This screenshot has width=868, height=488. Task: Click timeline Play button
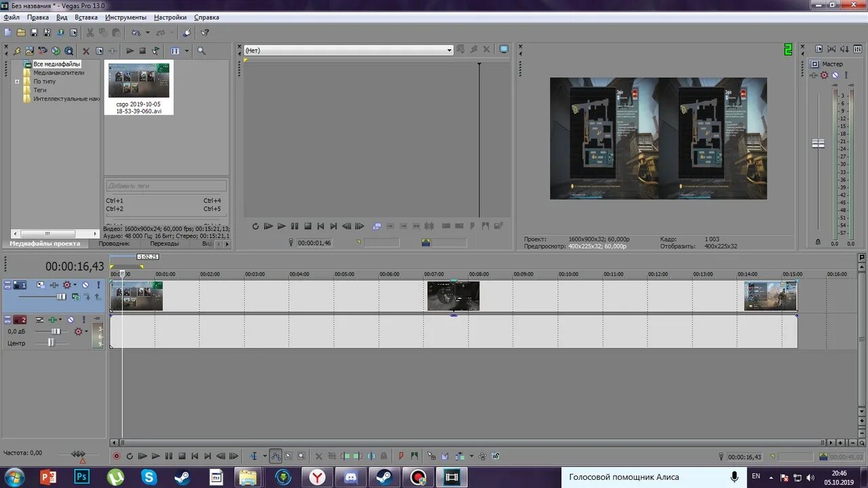[155, 456]
